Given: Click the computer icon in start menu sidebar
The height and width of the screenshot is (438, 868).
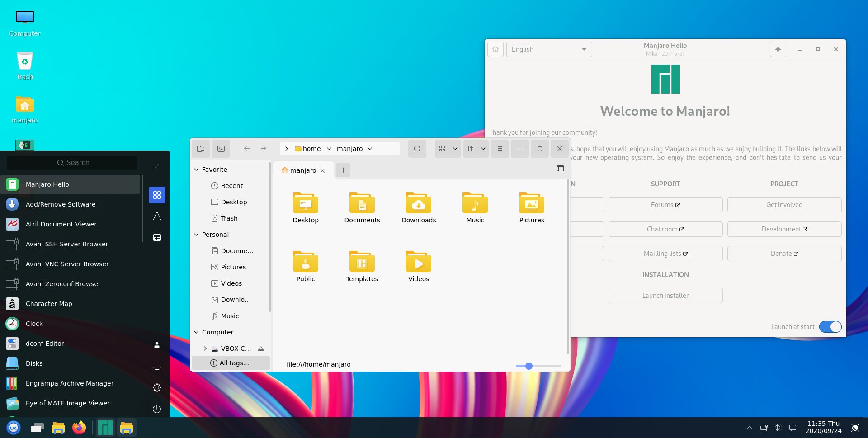Looking at the screenshot, I should 157,367.
